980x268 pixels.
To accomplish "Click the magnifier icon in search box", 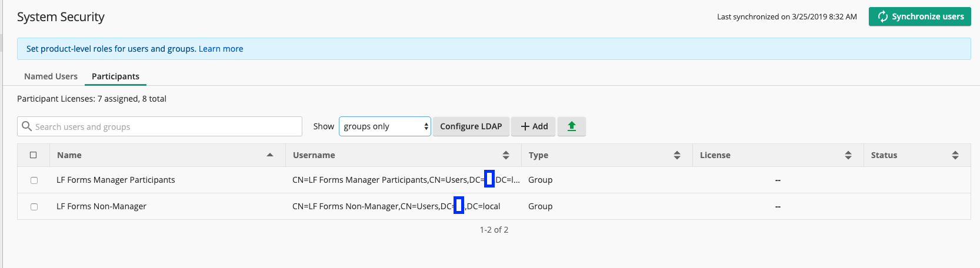I will point(26,126).
